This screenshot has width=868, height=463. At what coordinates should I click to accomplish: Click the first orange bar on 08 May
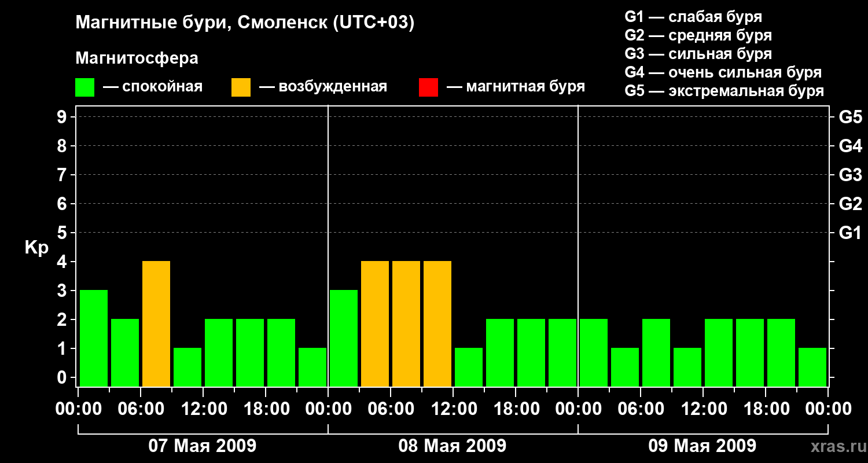pos(375,324)
